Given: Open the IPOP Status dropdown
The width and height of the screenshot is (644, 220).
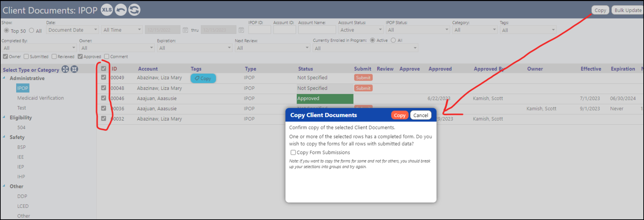Looking at the screenshot, I should (x=418, y=30).
